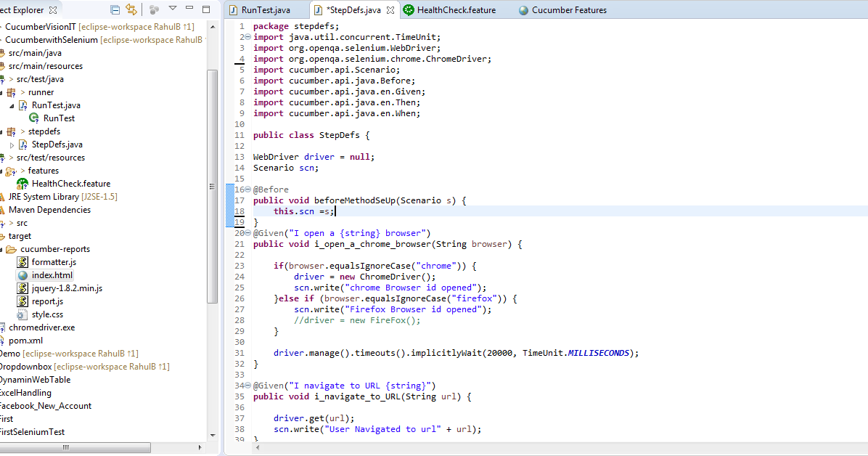Open the Project Explorer view menu
The image size is (868, 456).
coord(171,9)
